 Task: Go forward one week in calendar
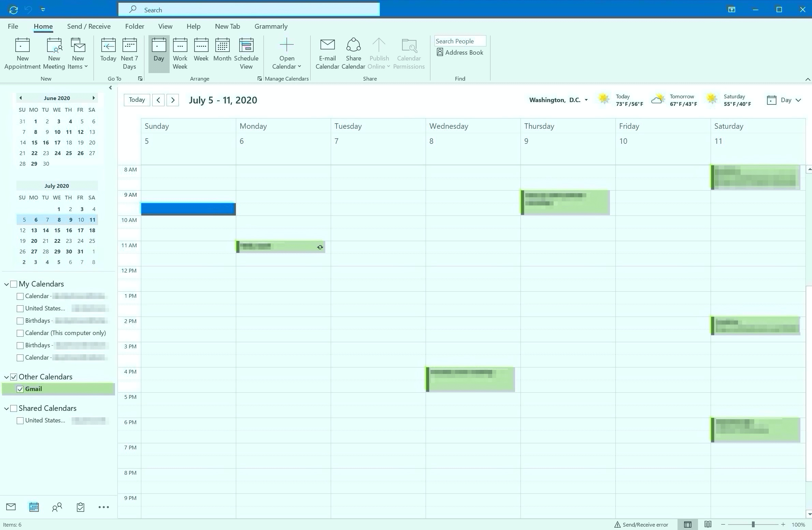[x=173, y=100]
